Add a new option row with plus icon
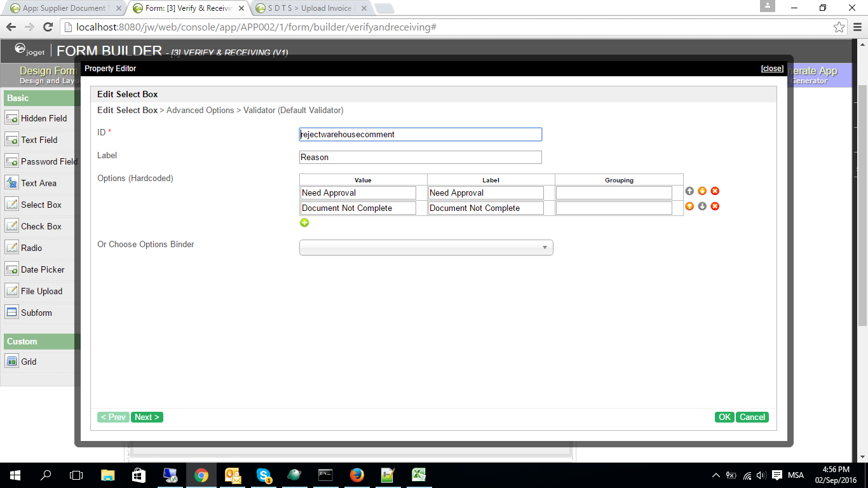The height and width of the screenshot is (488, 868). (304, 222)
